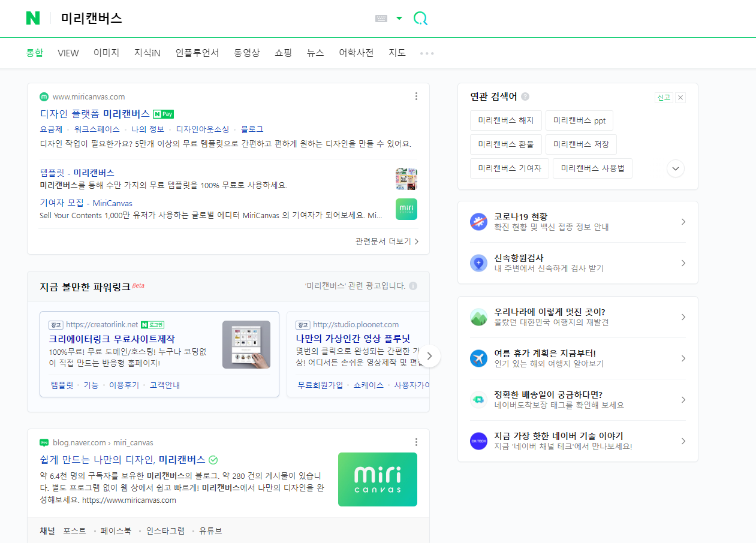The height and width of the screenshot is (543, 756).
Task: Click the creatorlink ad thumbnail image
Action: [246, 345]
